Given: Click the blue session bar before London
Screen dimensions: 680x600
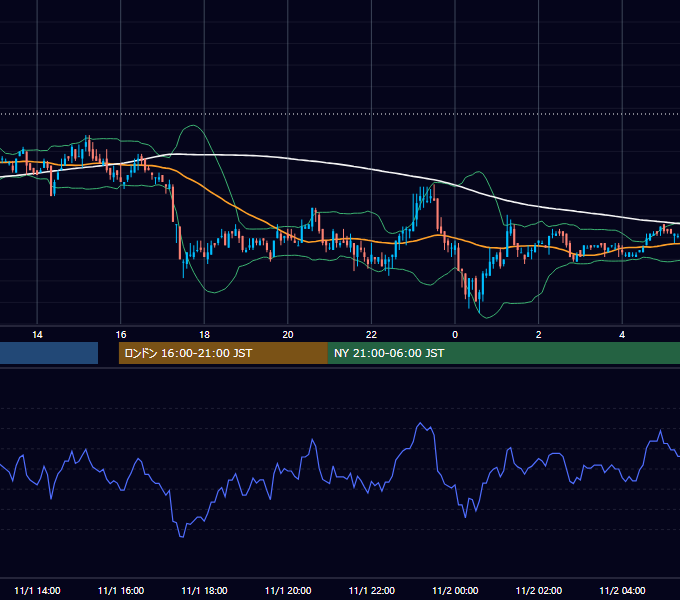Looking at the screenshot, I should tap(49, 353).
